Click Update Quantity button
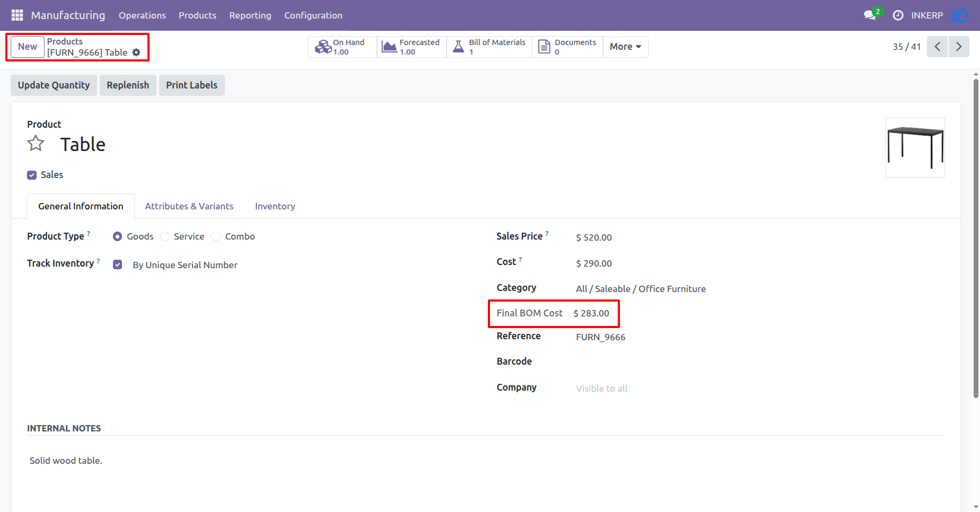The height and width of the screenshot is (512, 980). pyautogui.click(x=54, y=85)
